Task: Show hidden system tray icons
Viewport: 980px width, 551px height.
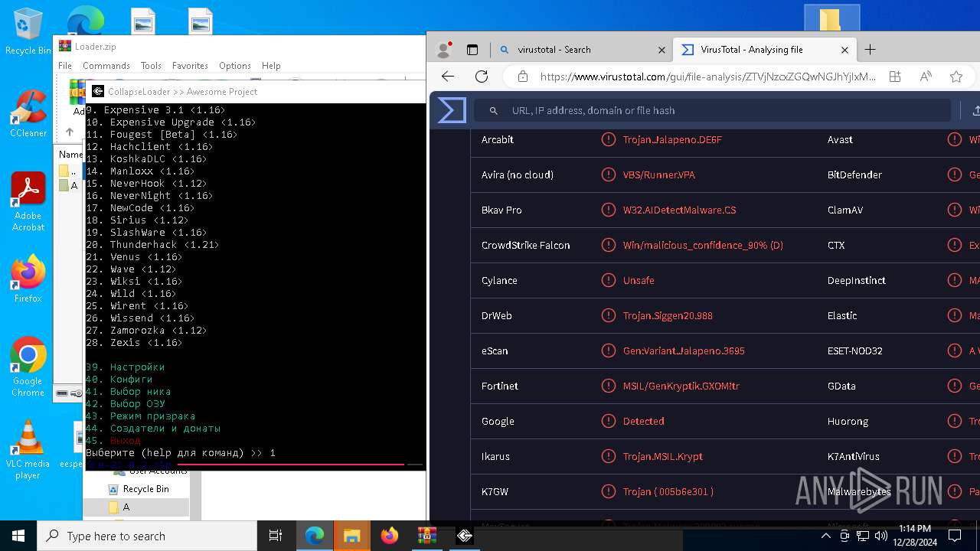Action: click(x=826, y=536)
